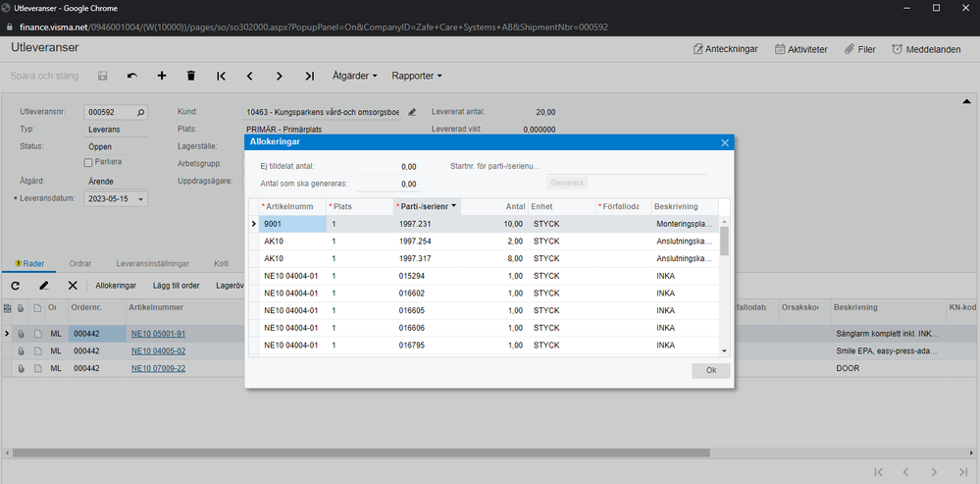Click the 9001 article cell
The height and width of the screenshot is (484, 980).
(292, 224)
